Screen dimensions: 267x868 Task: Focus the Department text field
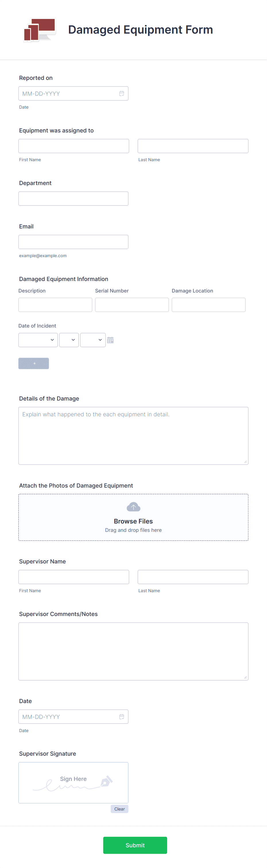pos(73,199)
